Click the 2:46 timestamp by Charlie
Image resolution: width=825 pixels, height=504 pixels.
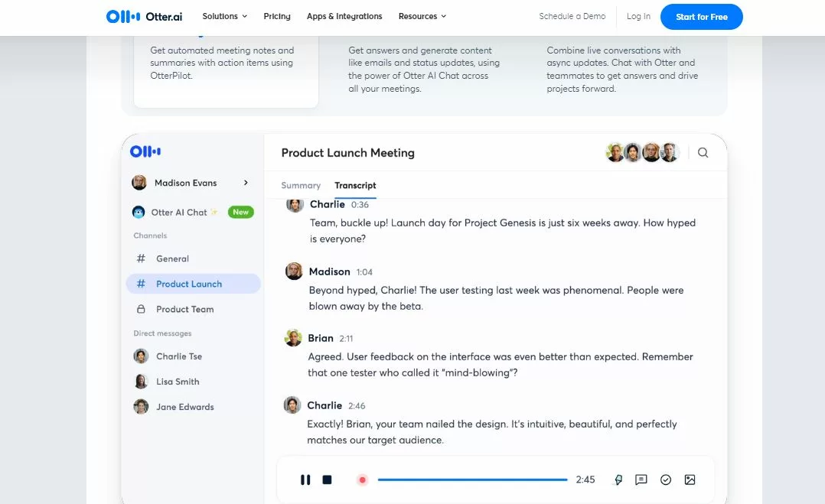[357, 406]
